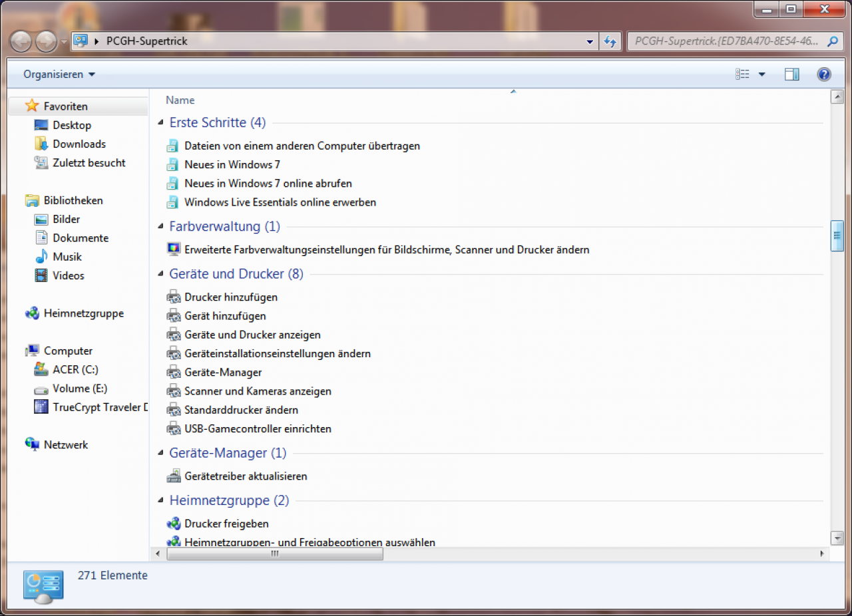This screenshot has width=852, height=616.
Task: Click the Musik note icon
Action: pyautogui.click(x=41, y=257)
